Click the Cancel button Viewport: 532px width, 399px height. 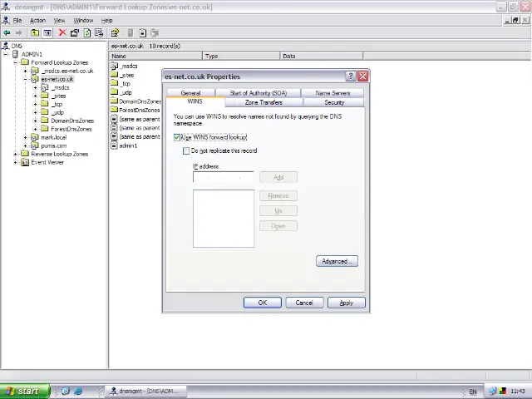click(304, 303)
